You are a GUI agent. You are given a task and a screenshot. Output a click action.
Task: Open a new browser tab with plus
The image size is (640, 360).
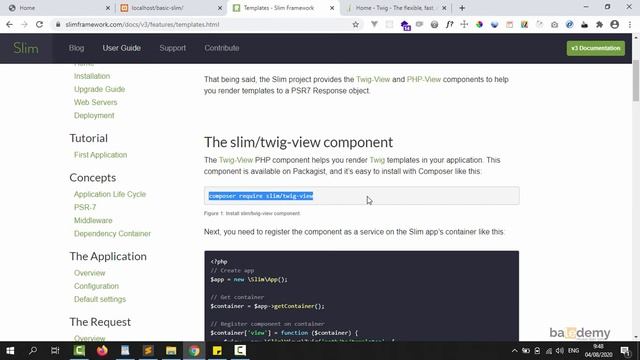462,8
